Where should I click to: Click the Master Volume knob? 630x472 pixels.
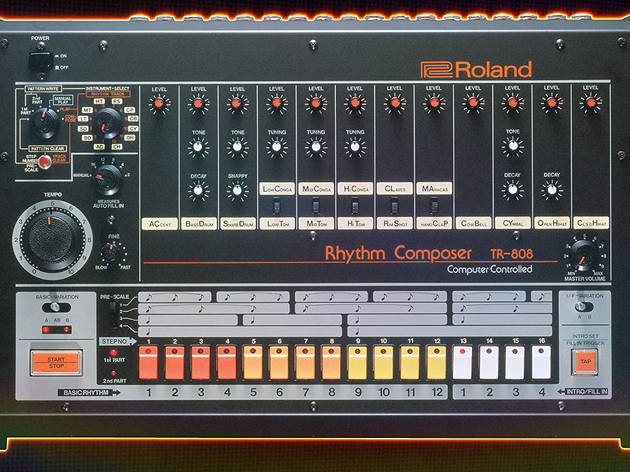pyautogui.click(x=585, y=255)
